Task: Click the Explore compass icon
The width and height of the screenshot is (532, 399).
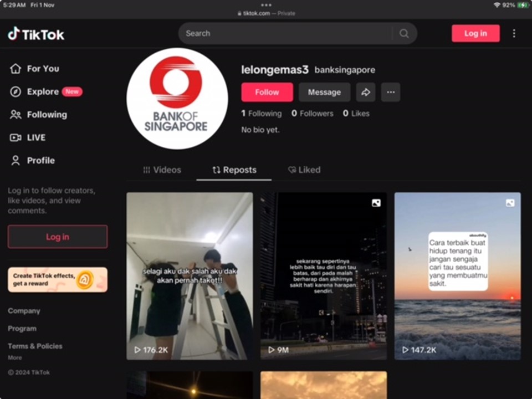Action: [16, 91]
